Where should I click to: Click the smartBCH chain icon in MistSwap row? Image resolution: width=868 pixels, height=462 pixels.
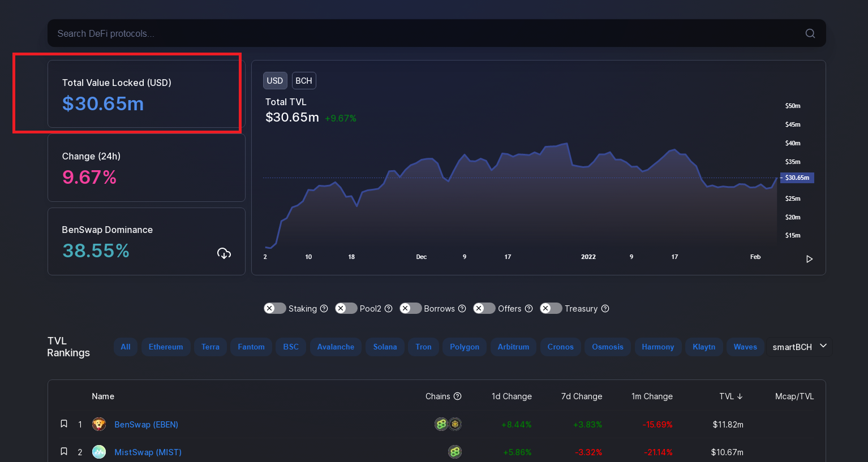pos(455,452)
